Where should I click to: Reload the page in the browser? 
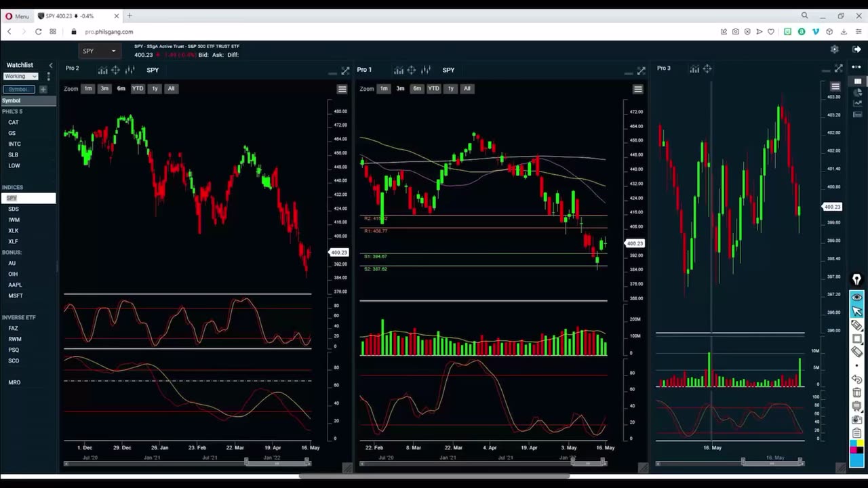tap(38, 32)
